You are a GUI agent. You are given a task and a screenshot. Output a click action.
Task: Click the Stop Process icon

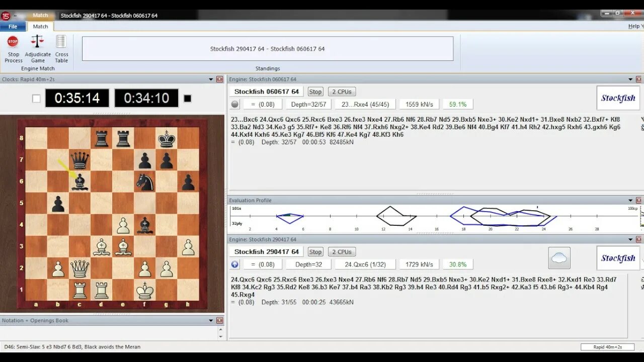(x=13, y=42)
